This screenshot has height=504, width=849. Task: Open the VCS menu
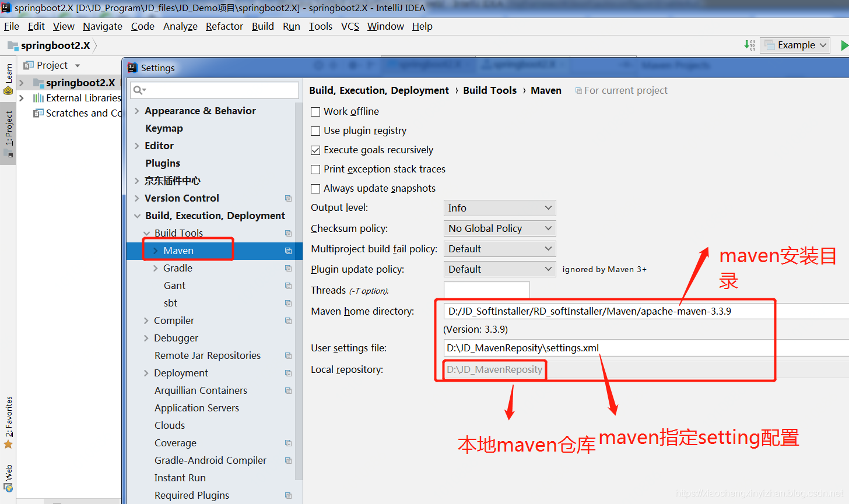(x=350, y=26)
